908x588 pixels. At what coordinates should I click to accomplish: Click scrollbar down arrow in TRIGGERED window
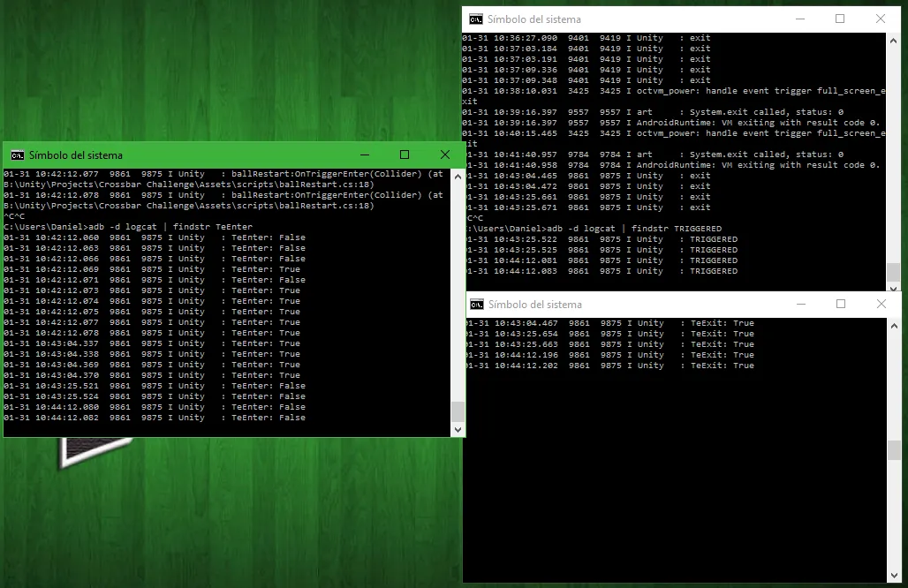click(x=894, y=288)
